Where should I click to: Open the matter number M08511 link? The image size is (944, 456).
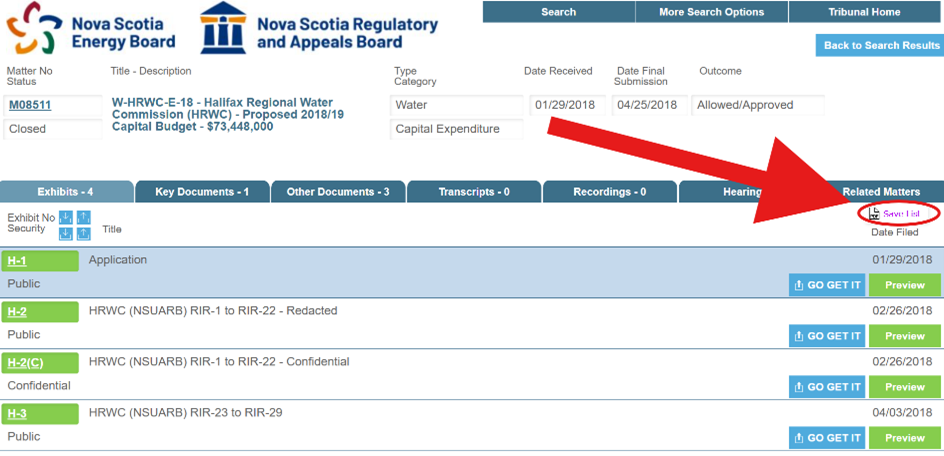[30, 105]
